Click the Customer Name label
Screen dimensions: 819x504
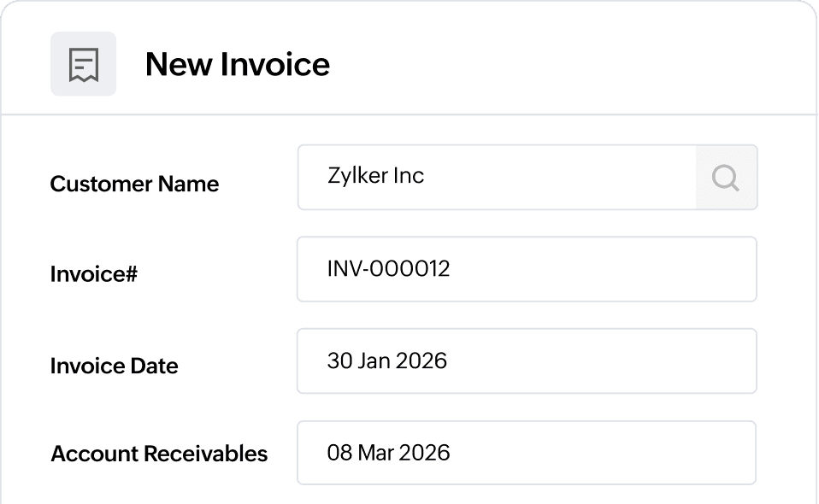coord(134,185)
